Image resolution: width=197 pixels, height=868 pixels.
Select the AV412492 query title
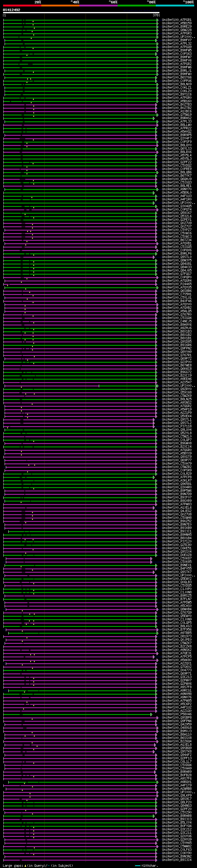[x=11, y=10]
